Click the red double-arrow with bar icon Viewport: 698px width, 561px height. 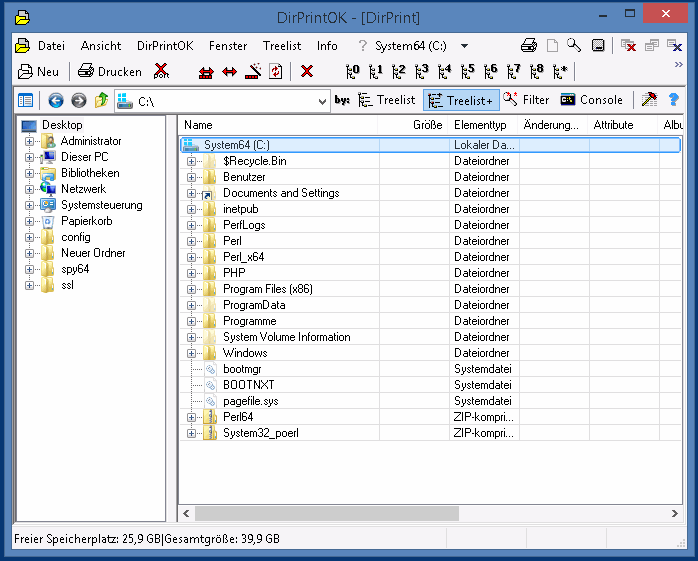pos(206,72)
